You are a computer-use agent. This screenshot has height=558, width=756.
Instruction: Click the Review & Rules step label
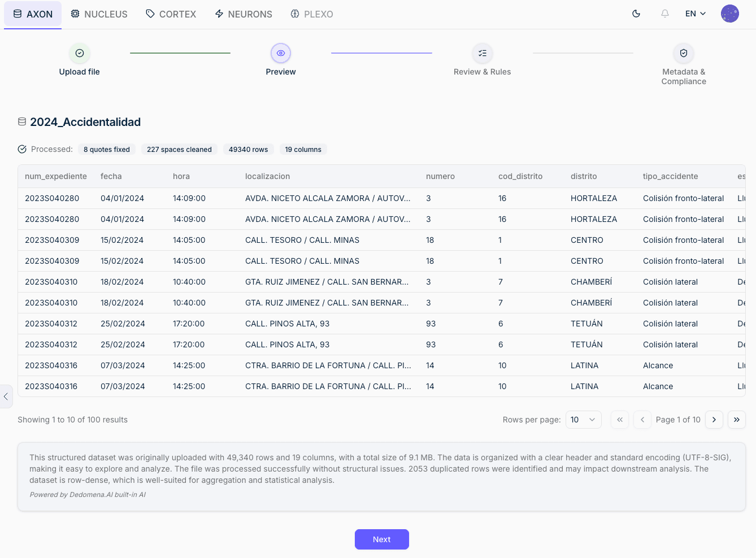point(483,72)
